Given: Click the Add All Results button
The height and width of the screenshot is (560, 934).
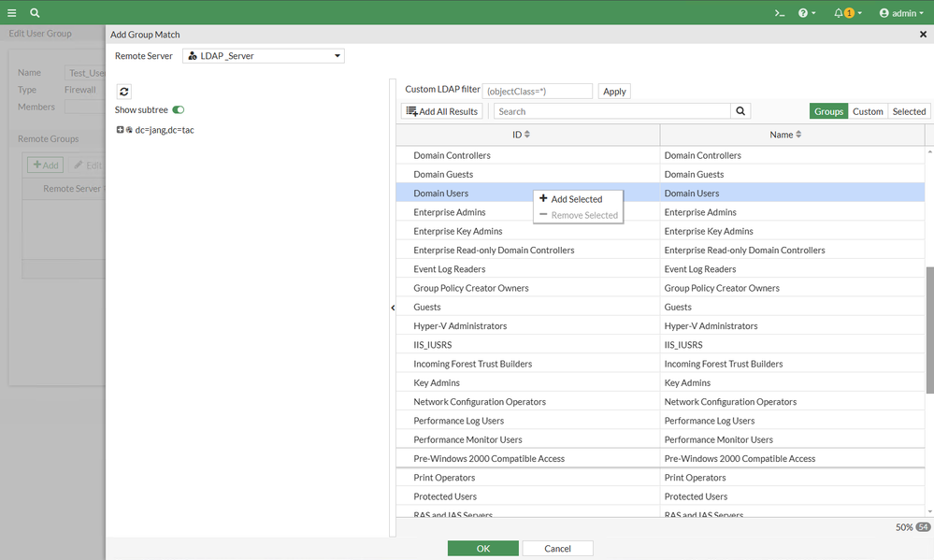Looking at the screenshot, I should (442, 111).
